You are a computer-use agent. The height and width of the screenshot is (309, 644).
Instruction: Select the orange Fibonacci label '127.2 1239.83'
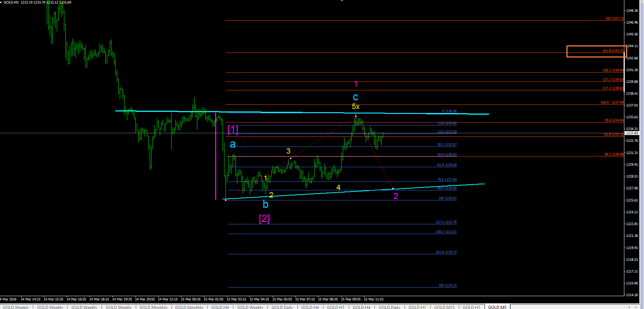[613, 80]
